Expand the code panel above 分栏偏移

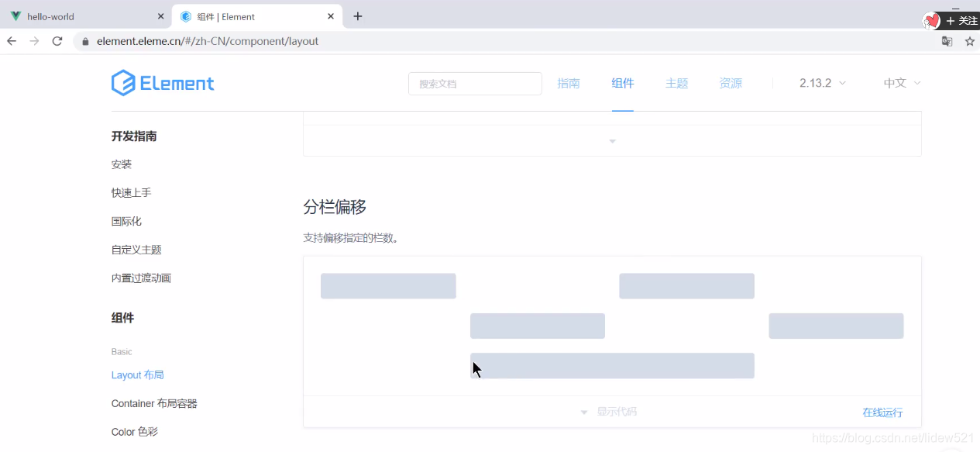(612, 141)
